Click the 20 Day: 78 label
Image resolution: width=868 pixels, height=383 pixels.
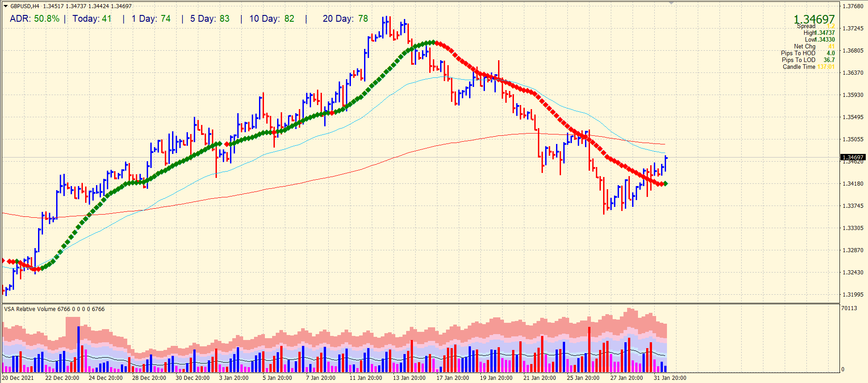(345, 19)
